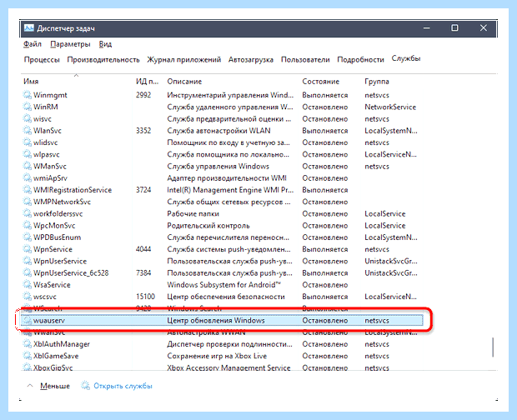Open the Параметры menu
Screen dimensions: 517x420
point(70,44)
